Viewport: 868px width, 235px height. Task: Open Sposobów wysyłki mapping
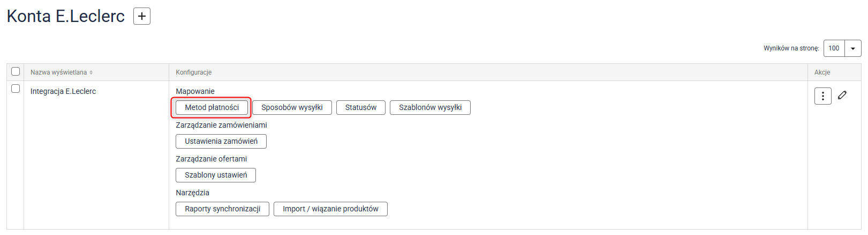tap(292, 107)
